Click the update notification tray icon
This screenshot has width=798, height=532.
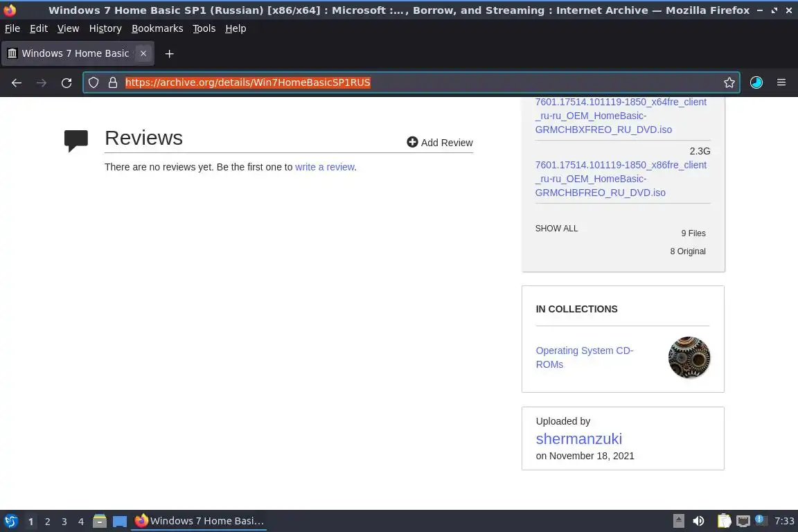tap(759, 520)
